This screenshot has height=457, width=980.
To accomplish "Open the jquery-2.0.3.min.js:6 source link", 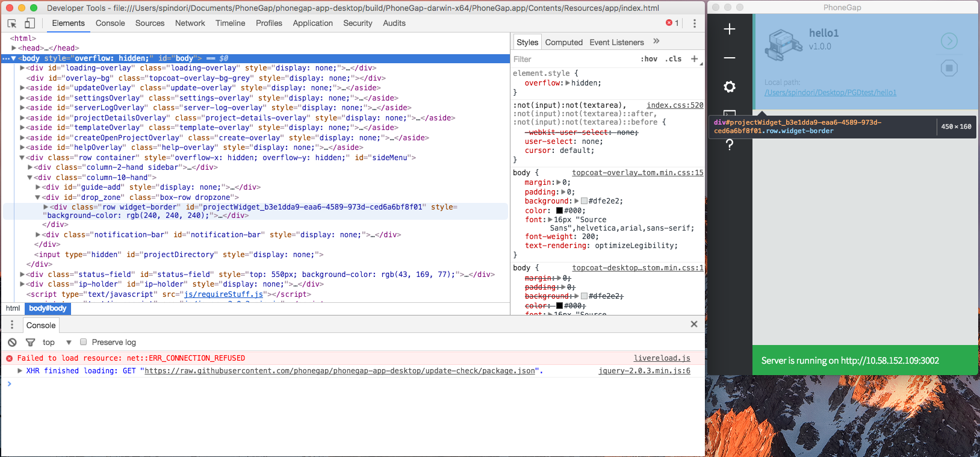I will point(644,371).
